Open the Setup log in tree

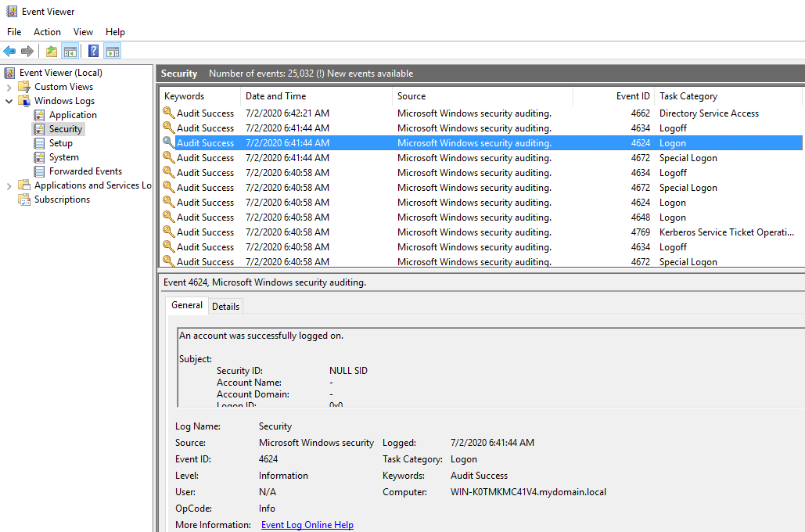(x=60, y=143)
